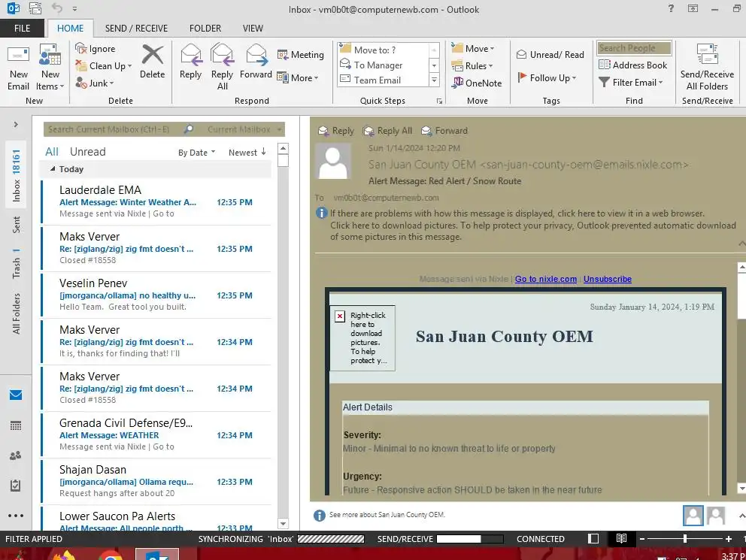
Task: Switch to People view icon
Action: [16, 456]
